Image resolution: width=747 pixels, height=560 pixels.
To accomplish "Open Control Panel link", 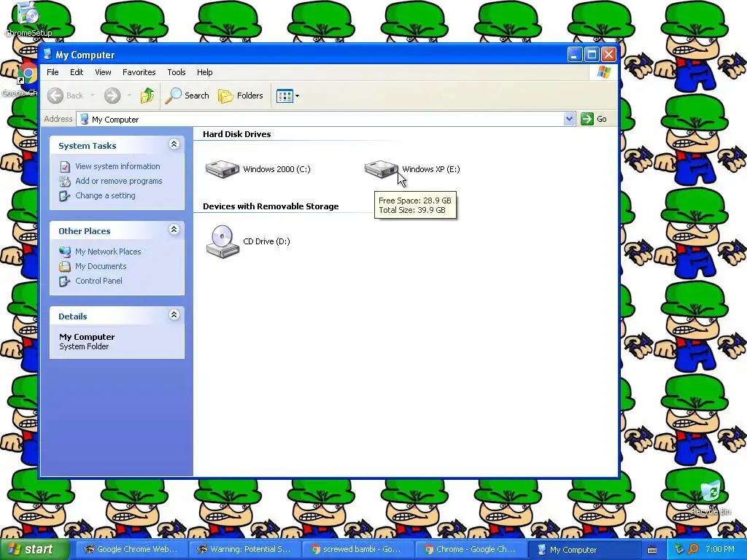I will pyautogui.click(x=98, y=281).
